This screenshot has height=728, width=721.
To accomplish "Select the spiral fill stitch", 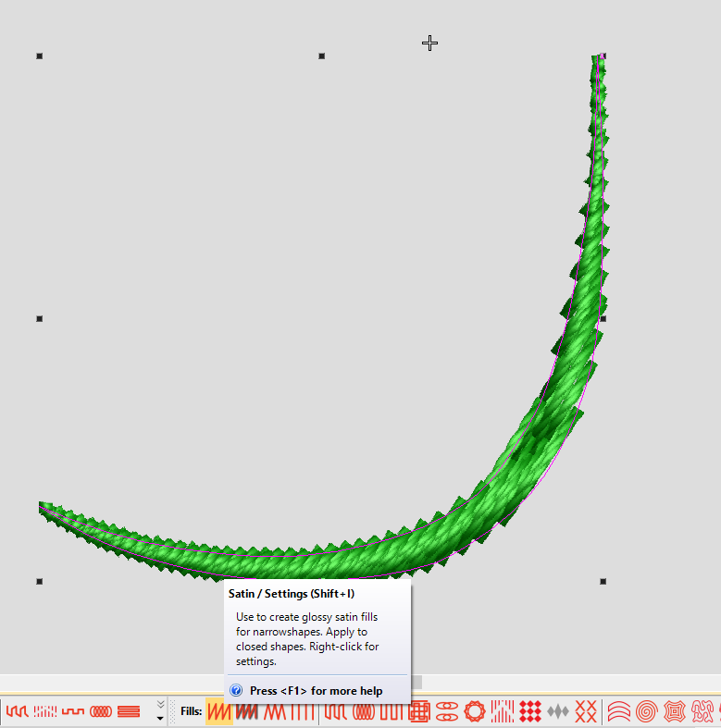I will click(647, 711).
